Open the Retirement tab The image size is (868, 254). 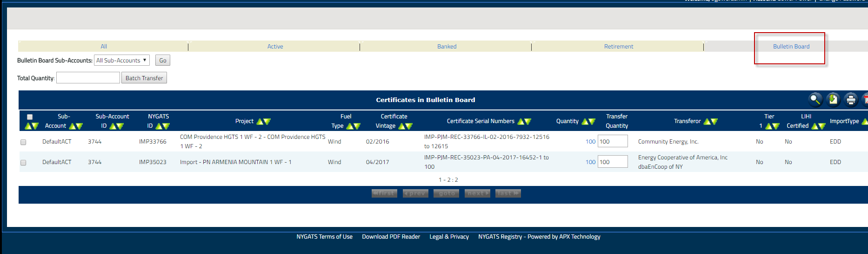(618, 47)
